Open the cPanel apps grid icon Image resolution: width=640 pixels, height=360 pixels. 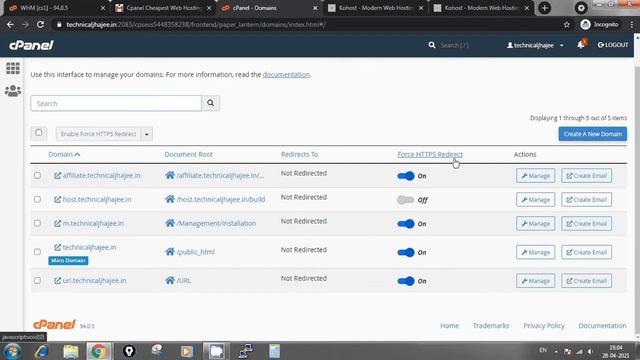click(x=13, y=68)
